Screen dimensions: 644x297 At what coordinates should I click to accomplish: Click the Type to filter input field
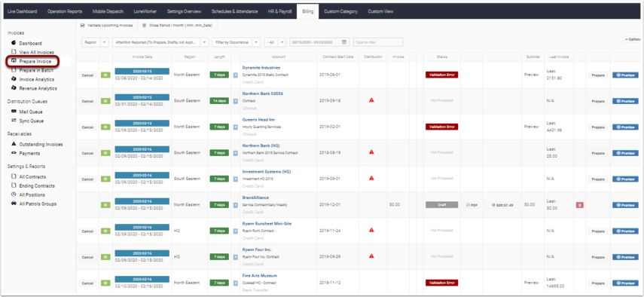coord(378,42)
